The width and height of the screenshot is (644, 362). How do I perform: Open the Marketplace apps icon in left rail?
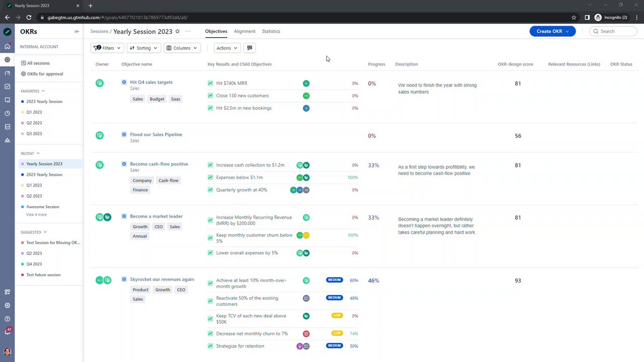[x=7, y=292]
